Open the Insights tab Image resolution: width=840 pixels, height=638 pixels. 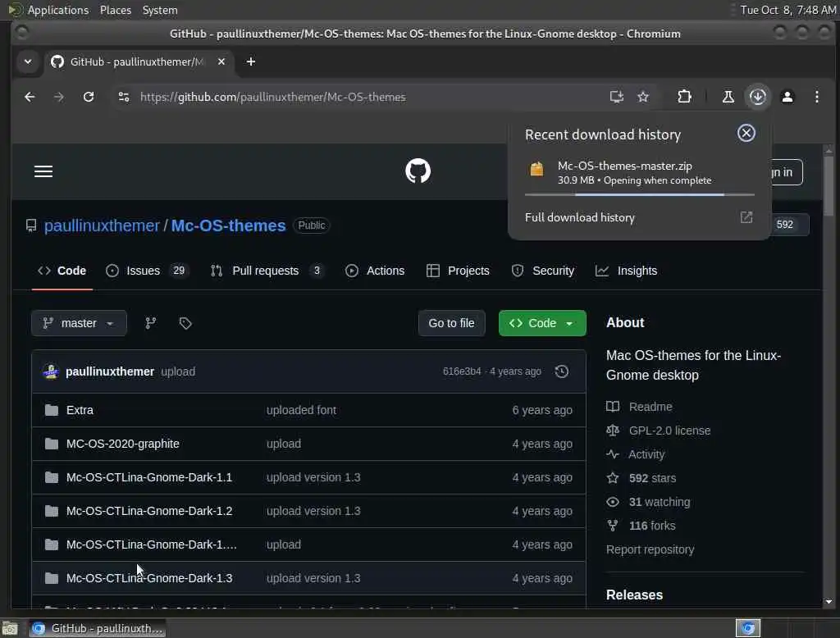tap(626, 271)
